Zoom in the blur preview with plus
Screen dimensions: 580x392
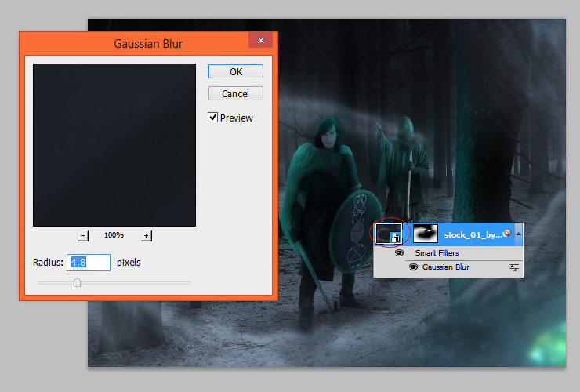click(x=147, y=235)
